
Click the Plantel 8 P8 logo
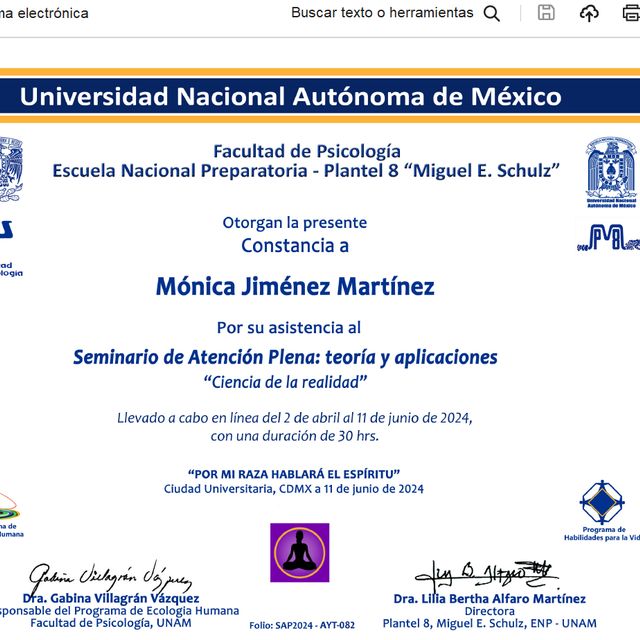608,237
